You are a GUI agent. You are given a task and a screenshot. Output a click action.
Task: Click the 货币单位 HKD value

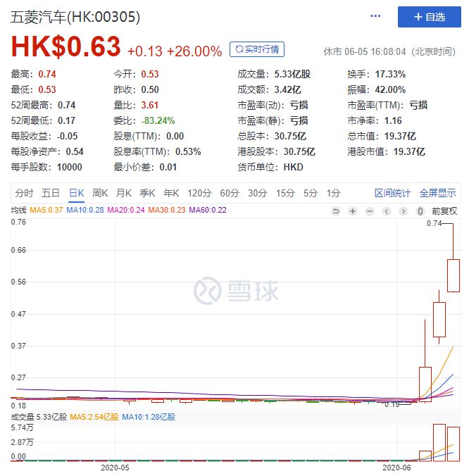pos(293,167)
